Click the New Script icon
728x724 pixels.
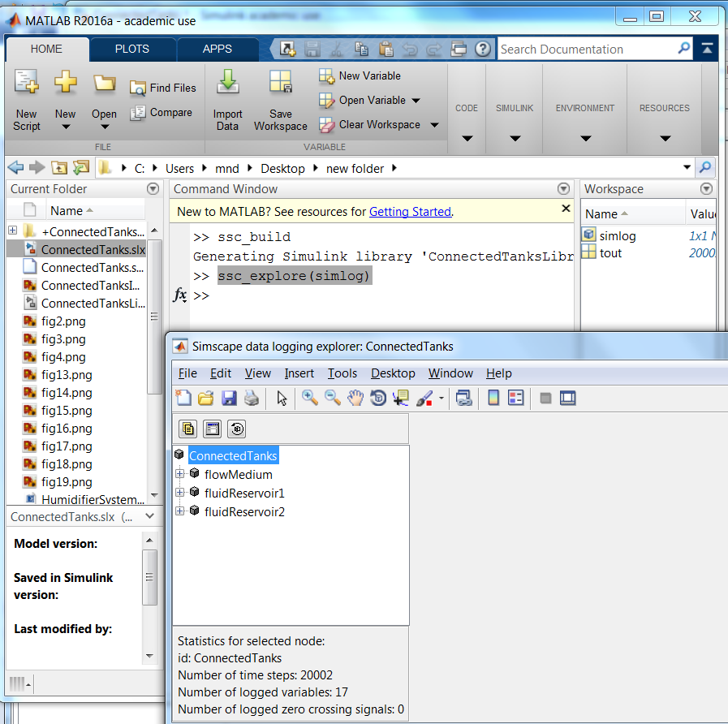click(27, 99)
